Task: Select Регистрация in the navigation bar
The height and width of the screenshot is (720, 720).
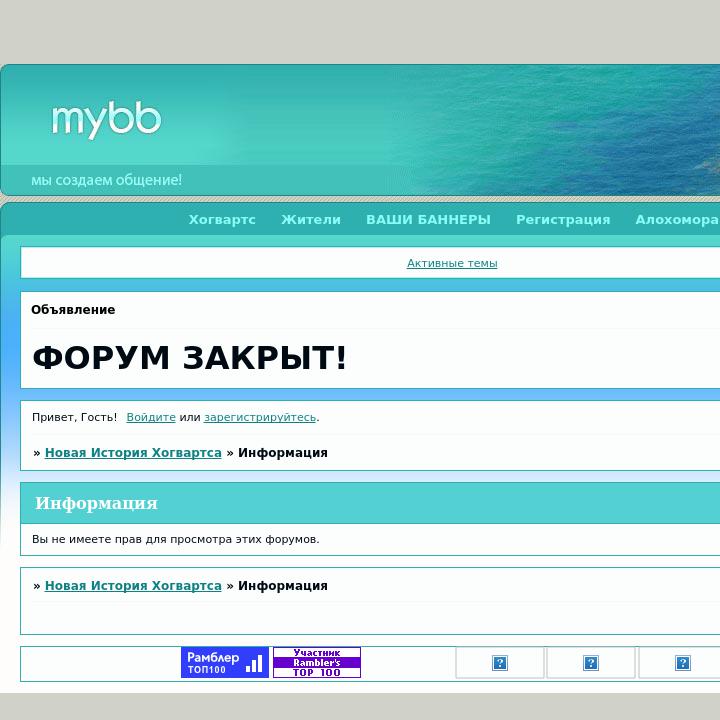Action: tap(563, 219)
